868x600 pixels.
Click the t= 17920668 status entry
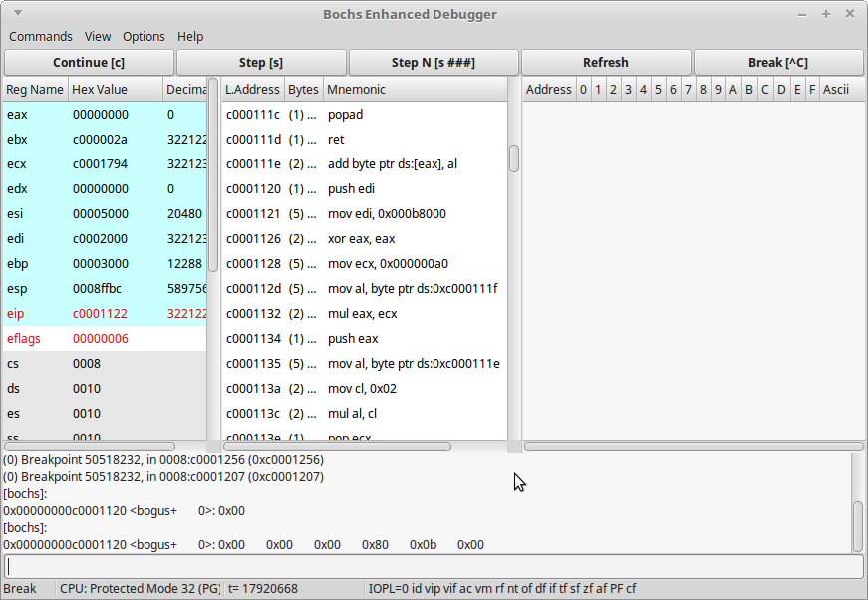coord(262,588)
